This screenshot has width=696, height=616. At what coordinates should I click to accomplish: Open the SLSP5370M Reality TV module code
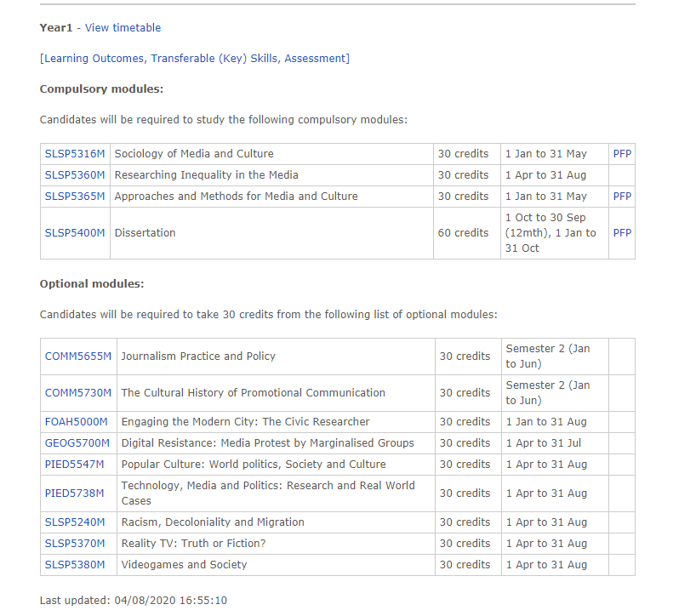[x=75, y=544]
